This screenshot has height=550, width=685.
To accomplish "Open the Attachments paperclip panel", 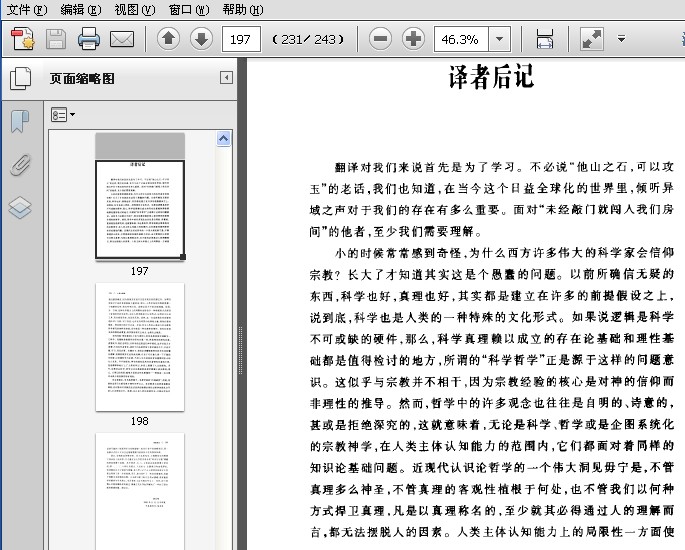I will [20, 165].
